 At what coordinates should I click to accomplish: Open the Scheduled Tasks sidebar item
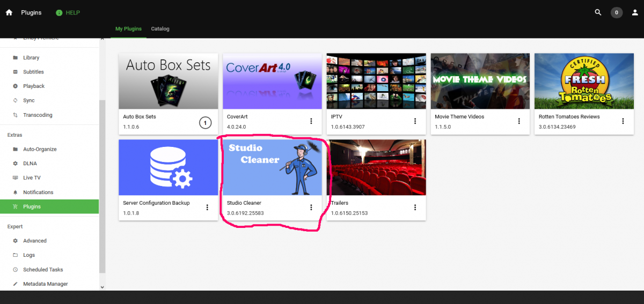(49, 270)
